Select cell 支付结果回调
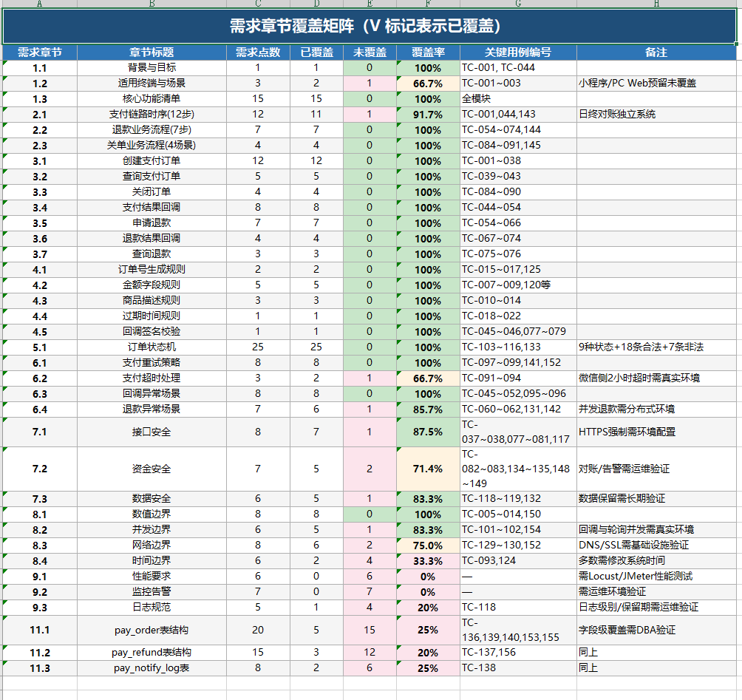Viewport: 742px width, 700px height. pos(152,207)
